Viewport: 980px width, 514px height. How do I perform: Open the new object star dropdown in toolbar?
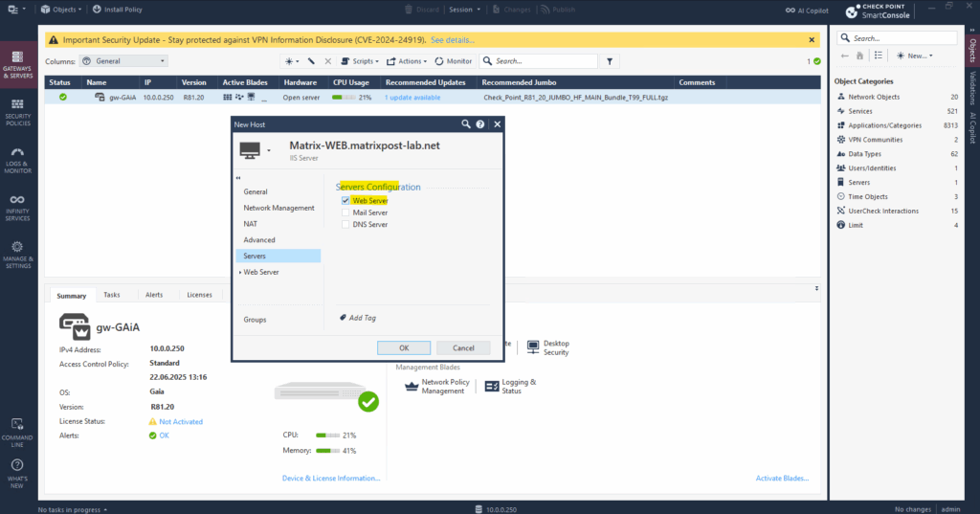[x=291, y=61]
